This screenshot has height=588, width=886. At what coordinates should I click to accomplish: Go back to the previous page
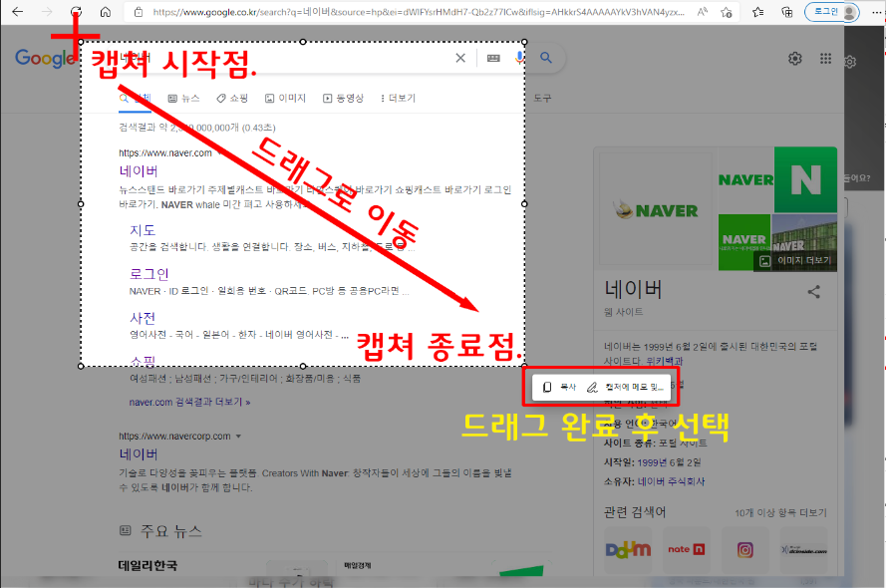[18, 12]
